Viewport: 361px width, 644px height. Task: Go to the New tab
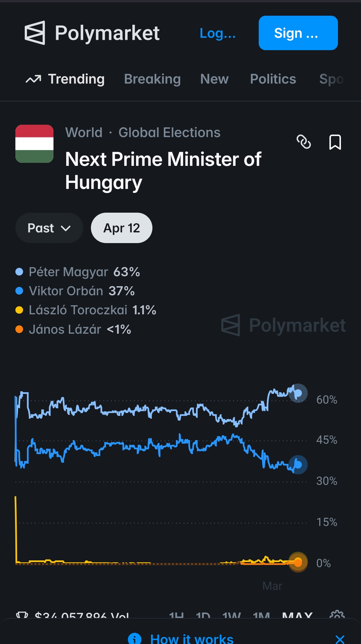(214, 79)
